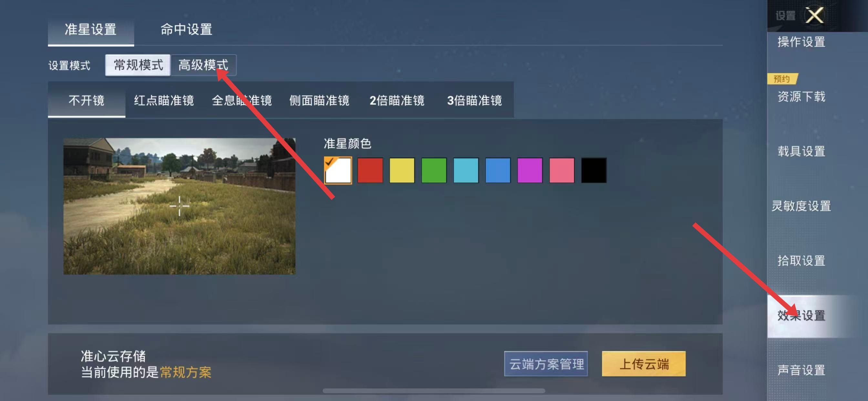Go to 声音设置 sound settings
868x401 pixels.
(801, 370)
